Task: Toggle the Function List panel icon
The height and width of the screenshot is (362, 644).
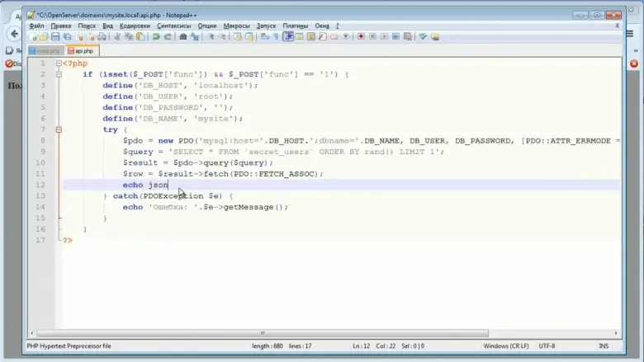Action: pos(322,37)
